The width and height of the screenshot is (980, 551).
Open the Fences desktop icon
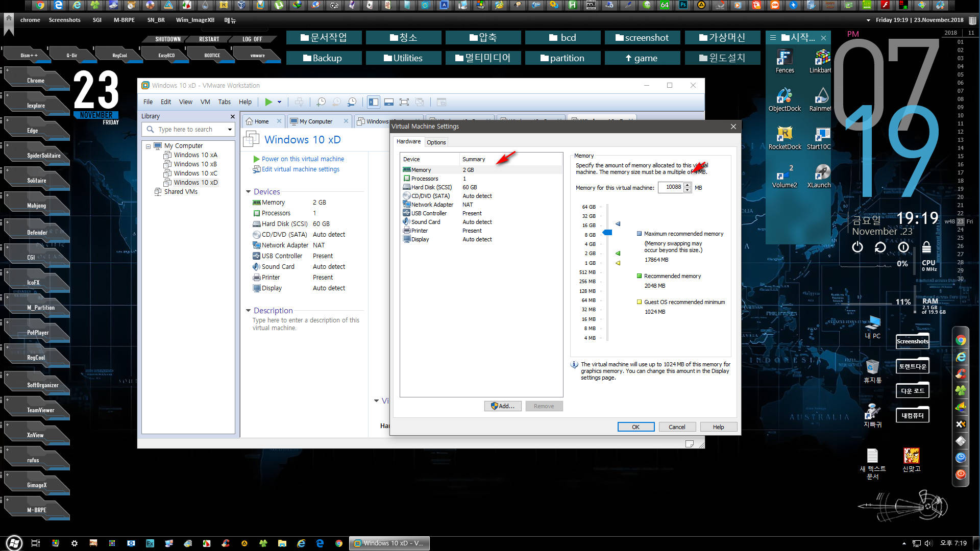point(785,61)
